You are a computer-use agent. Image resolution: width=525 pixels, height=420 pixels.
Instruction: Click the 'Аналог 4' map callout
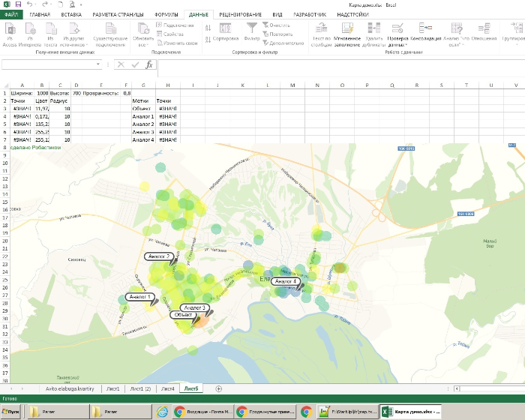click(286, 281)
